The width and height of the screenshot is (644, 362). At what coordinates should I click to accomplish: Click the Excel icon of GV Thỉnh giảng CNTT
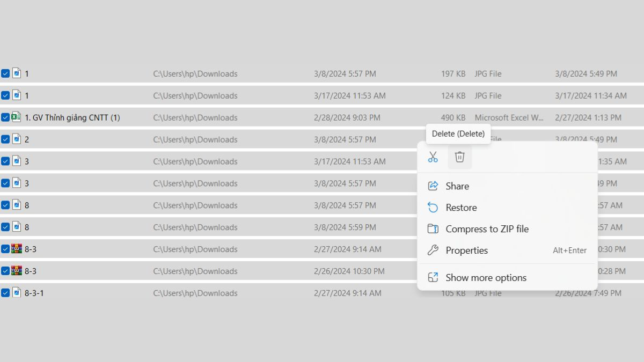[x=17, y=117]
